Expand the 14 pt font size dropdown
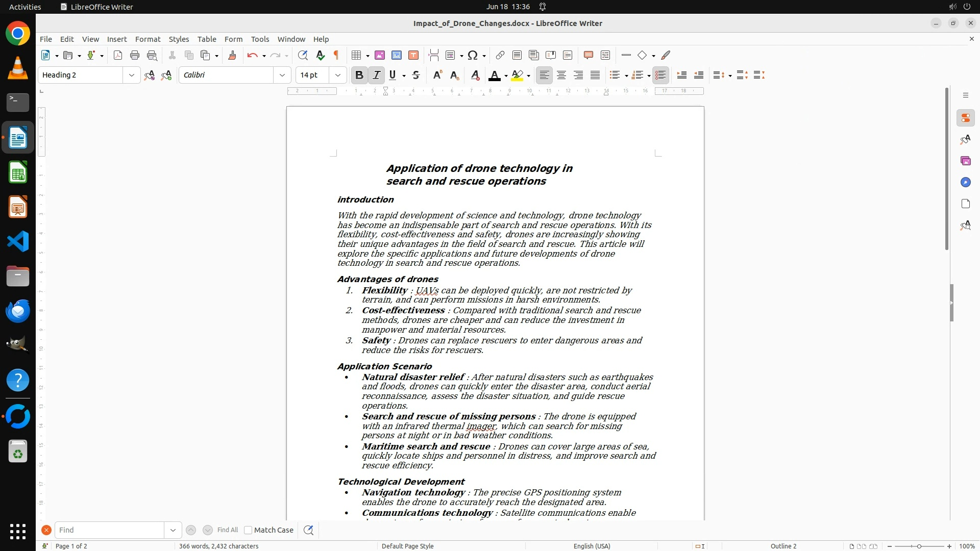The width and height of the screenshot is (980, 551). [337, 76]
